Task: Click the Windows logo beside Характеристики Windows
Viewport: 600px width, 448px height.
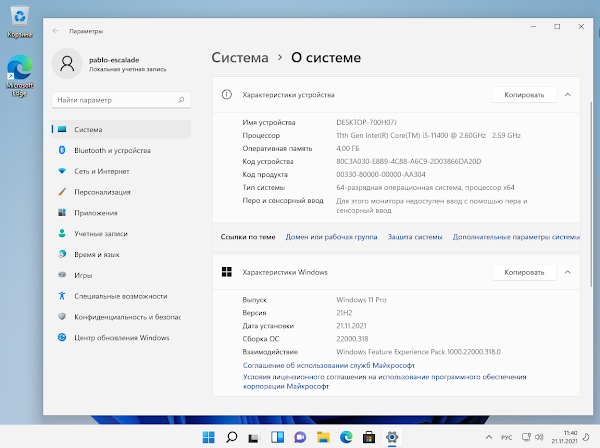Action: coord(227,272)
